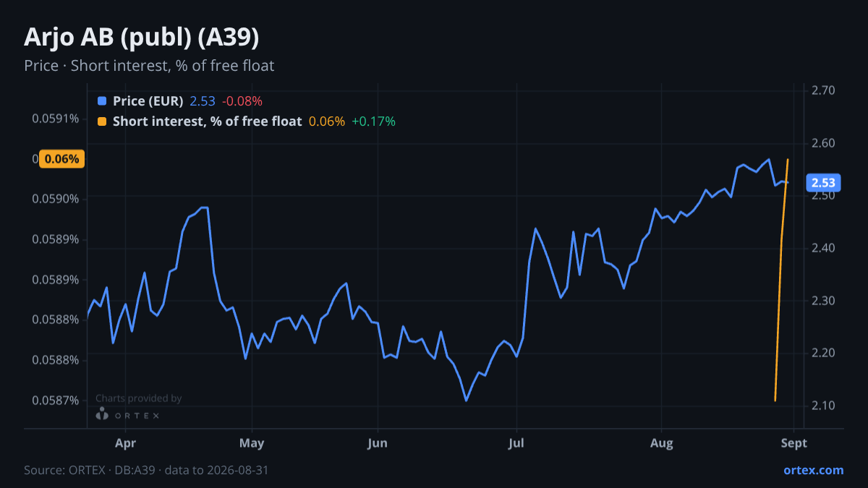Click the green +0.17% short interest change

[x=373, y=121]
